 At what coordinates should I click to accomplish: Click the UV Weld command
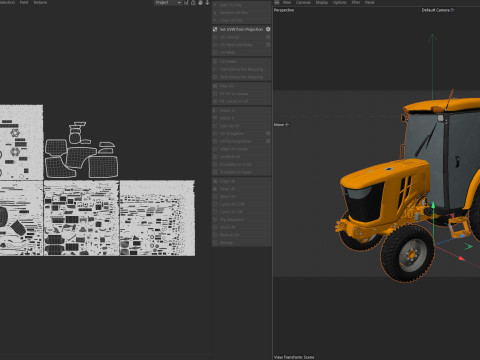point(242,52)
